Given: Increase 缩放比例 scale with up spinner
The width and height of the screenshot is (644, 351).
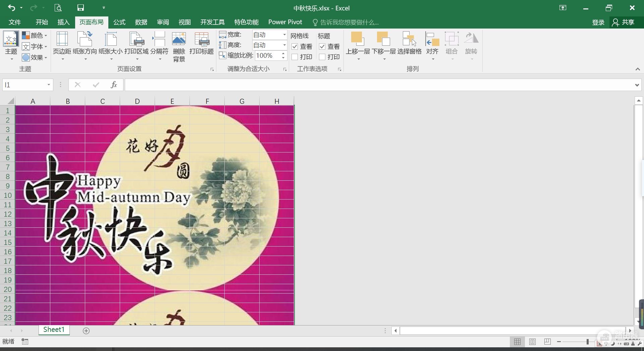Looking at the screenshot, I should point(283,53).
